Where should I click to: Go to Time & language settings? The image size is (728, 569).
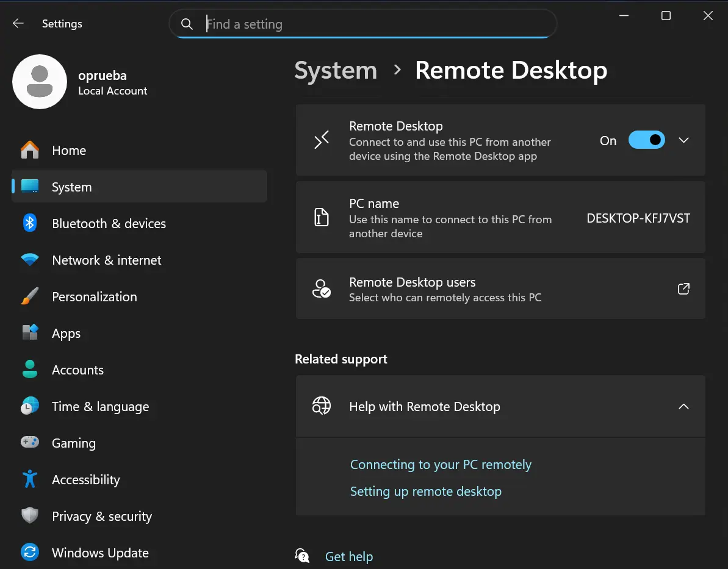pos(100,407)
